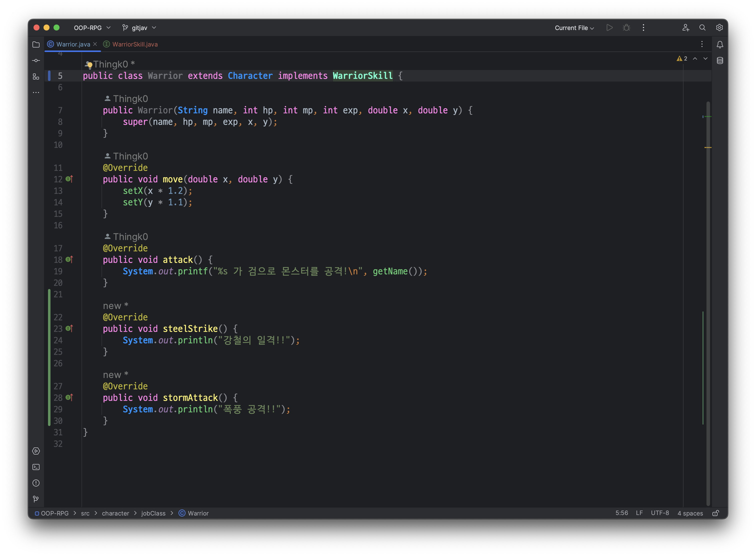Open the Commit tool window
Screen dimensions: 756x556
coord(36,60)
